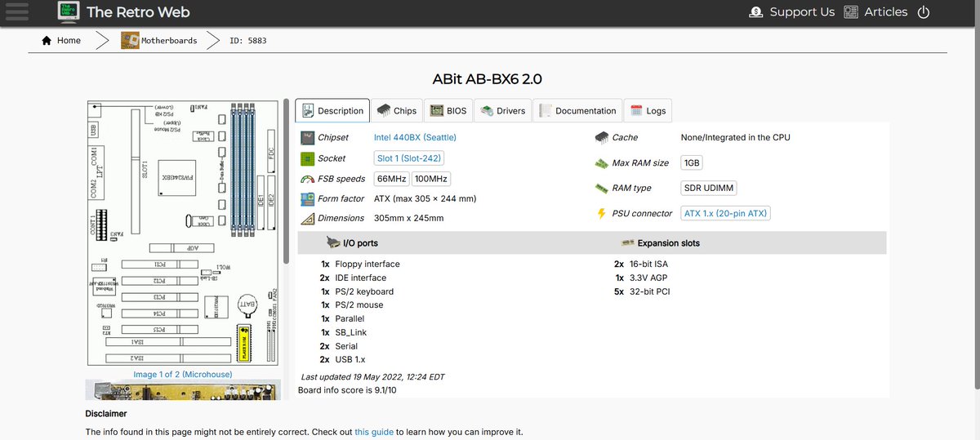Go to Home breadcrumb
The width and height of the screenshot is (980, 440).
coord(69,40)
